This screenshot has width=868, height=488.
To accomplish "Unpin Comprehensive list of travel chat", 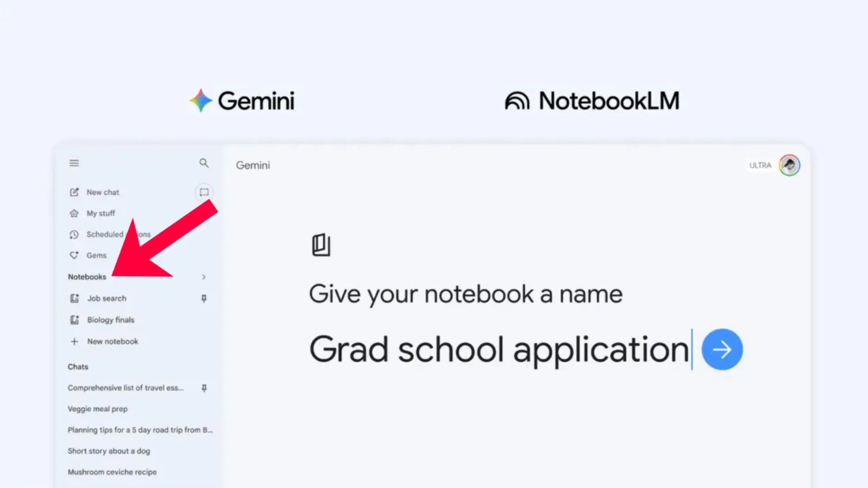I will (x=204, y=388).
